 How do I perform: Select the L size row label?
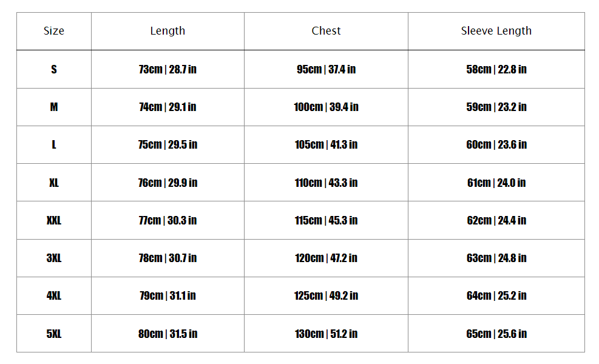(x=54, y=144)
